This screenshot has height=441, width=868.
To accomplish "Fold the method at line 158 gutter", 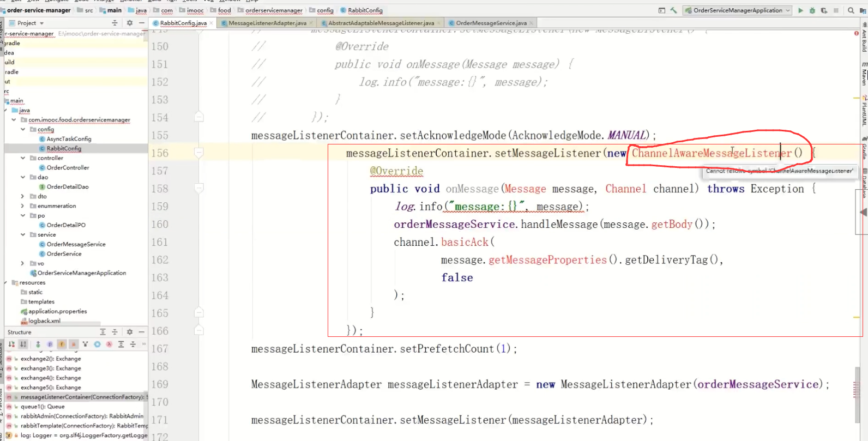I will point(199,189).
